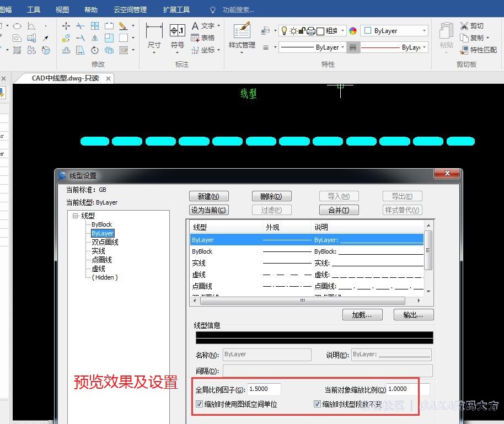Screen dimensions: 504x424
Task: Click the 新建(N) button
Action: (x=208, y=196)
